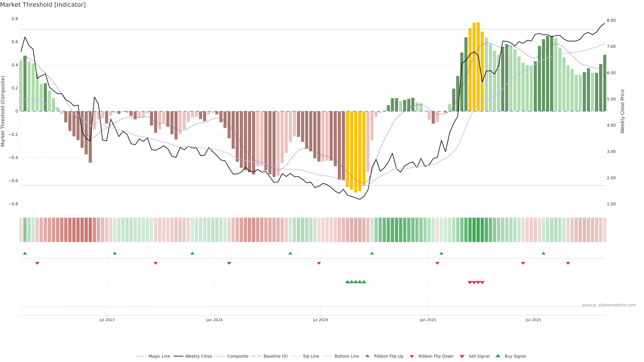
Task: Click the Weekly Close Price axis title
Action: 622,111
